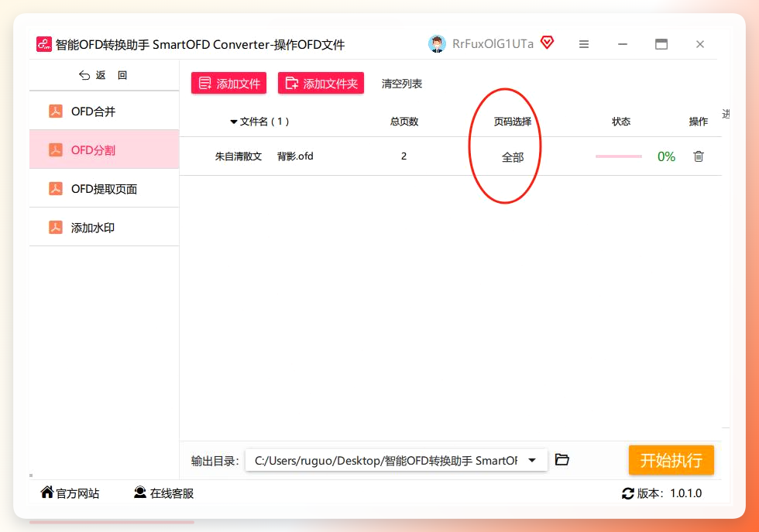Open 在线客服 support link
The width and height of the screenshot is (759, 532).
pyautogui.click(x=172, y=493)
